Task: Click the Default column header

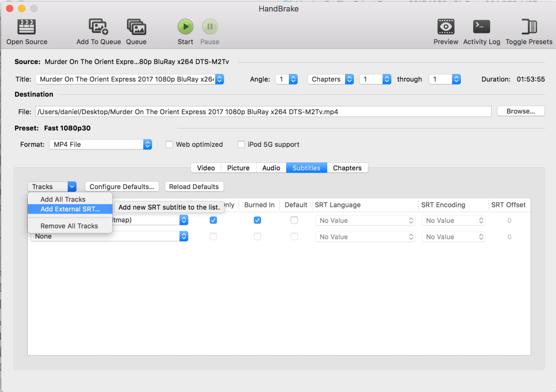Action: coord(296,205)
